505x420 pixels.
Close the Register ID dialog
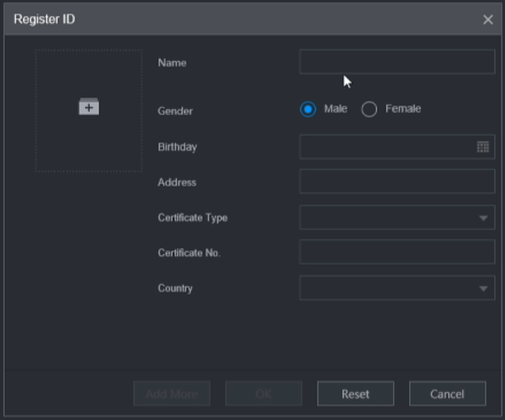coord(487,19)
